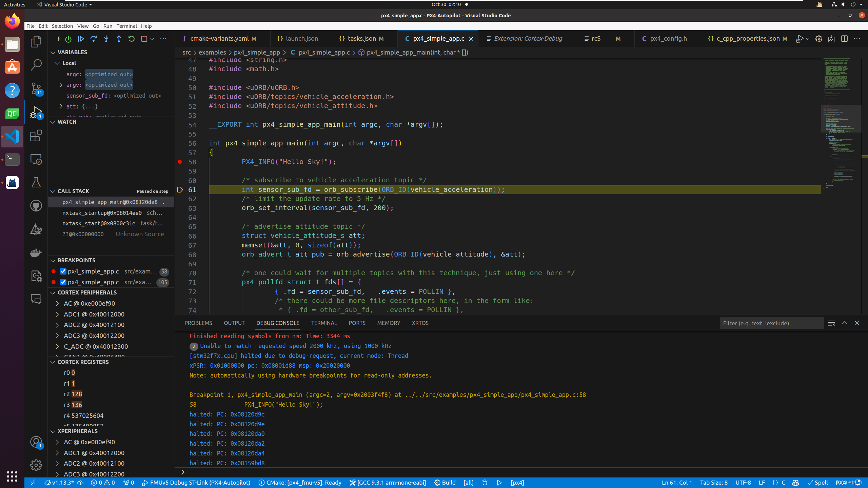
Task: Click the FMUv5 Debug ST-Link status item
Action: (x=196, y=483)
